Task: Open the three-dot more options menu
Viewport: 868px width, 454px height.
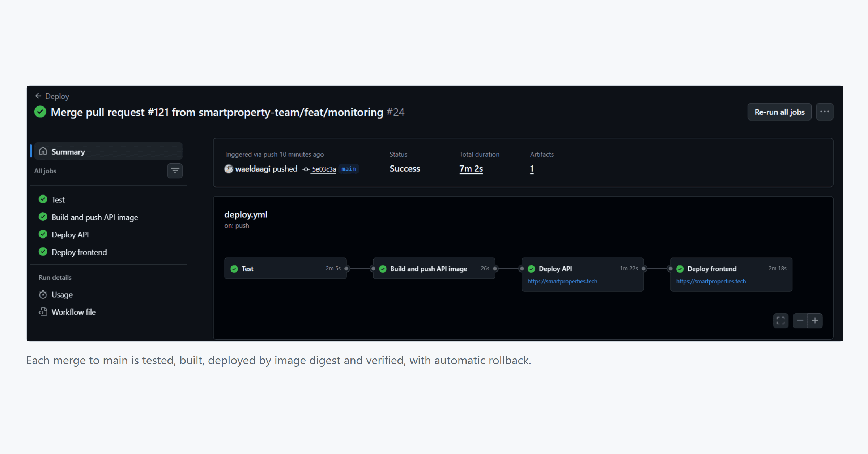Action: pos(825,112)
